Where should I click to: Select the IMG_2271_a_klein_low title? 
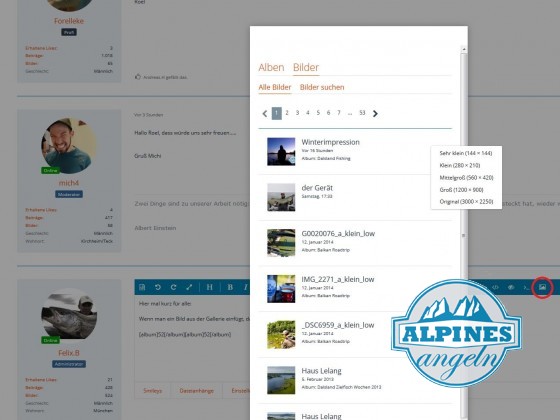pyautogui.click(x=338, y=279)
